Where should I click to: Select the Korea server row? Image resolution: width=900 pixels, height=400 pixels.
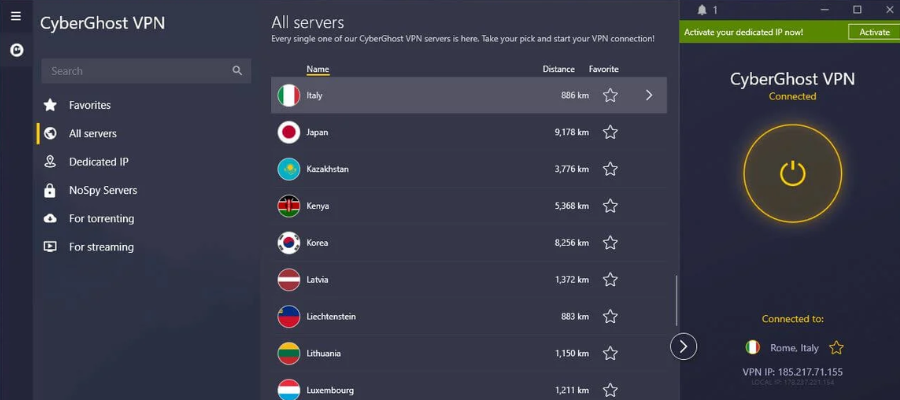469,243
